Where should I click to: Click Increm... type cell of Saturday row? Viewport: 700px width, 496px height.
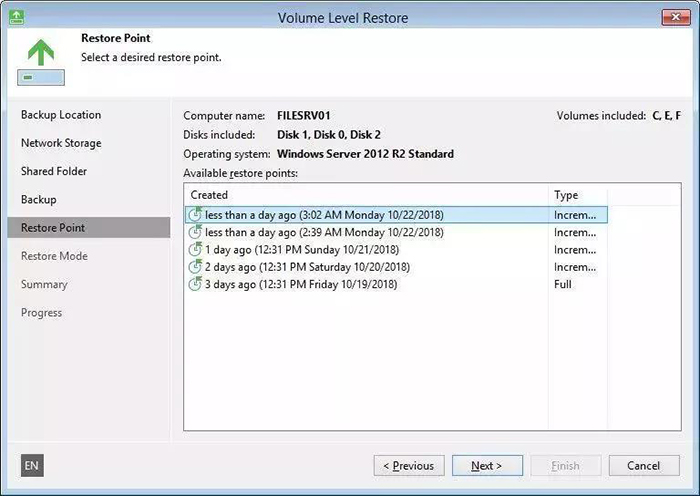(575, 267)
